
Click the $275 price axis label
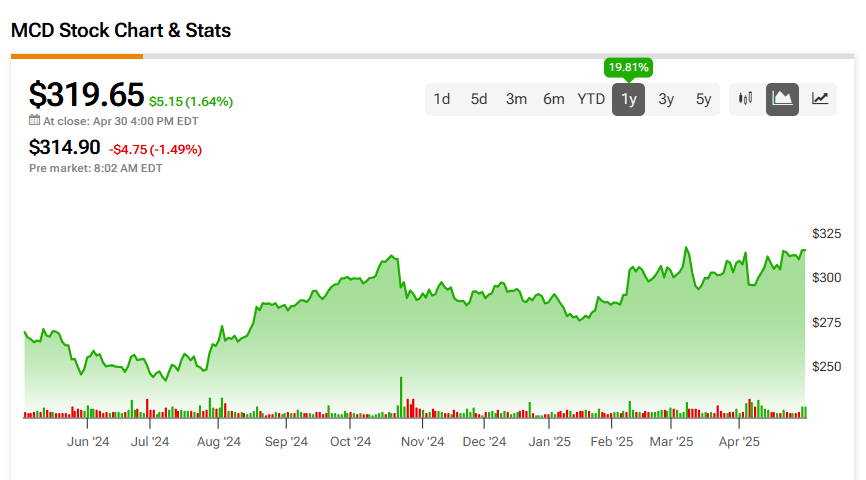pyautogui.click(x=826, y=323)
